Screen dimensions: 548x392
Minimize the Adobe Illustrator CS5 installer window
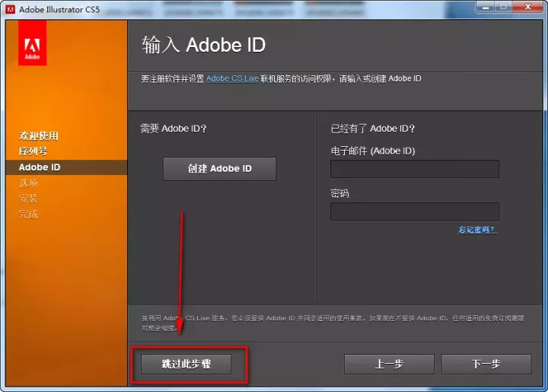(487, 8)
